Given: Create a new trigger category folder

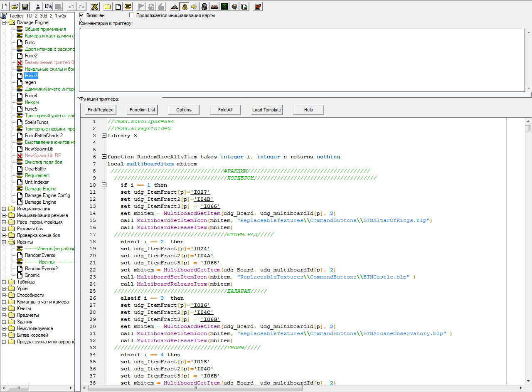Looking at the screenshot, I should pos(108,6).
